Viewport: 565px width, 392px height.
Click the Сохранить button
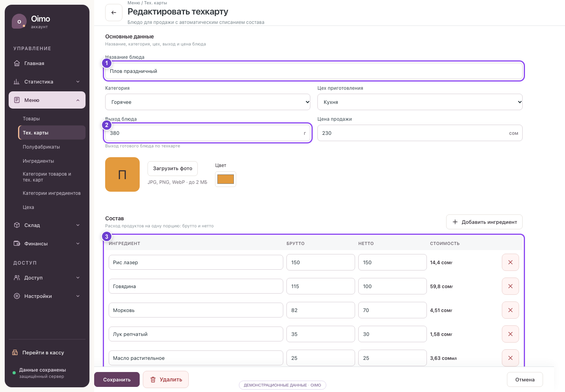coord(117,379)
